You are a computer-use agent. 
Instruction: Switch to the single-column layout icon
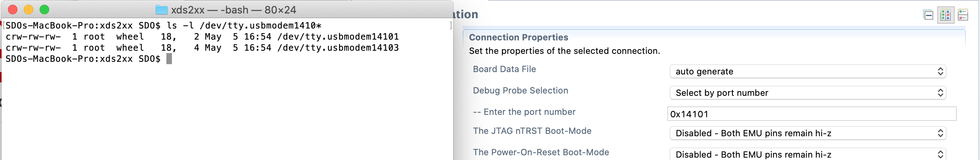(963, 15)
